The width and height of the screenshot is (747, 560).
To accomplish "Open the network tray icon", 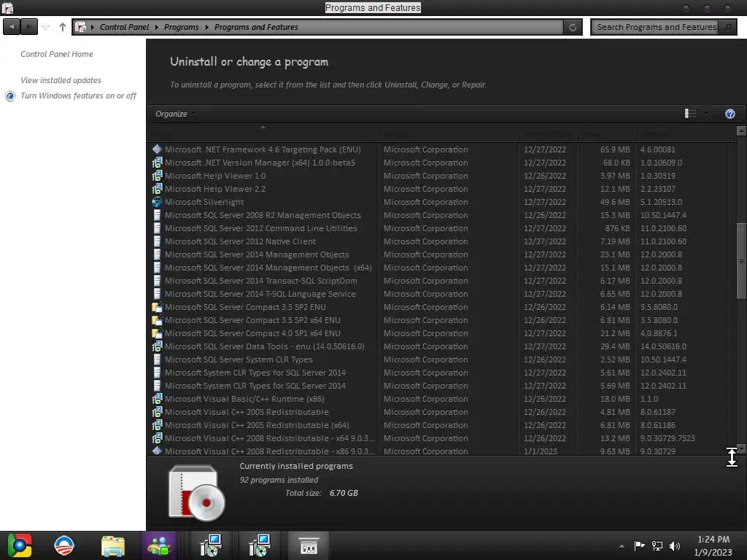I will 657,546.
